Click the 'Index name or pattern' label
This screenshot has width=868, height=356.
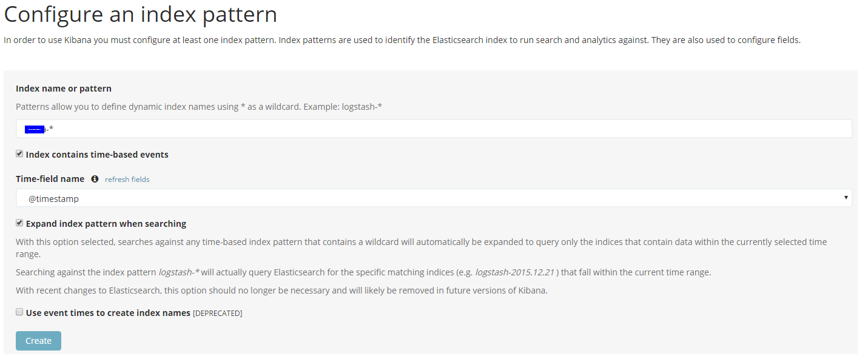64,89
